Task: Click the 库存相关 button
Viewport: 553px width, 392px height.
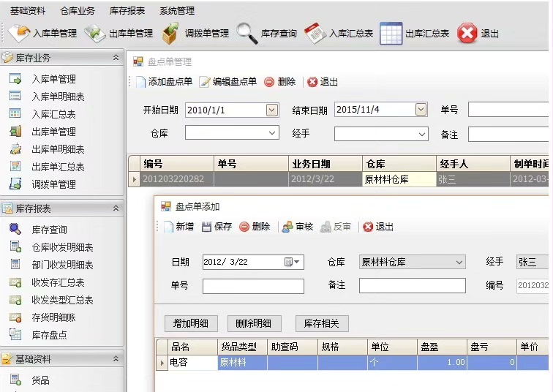Action: point(322,323)
